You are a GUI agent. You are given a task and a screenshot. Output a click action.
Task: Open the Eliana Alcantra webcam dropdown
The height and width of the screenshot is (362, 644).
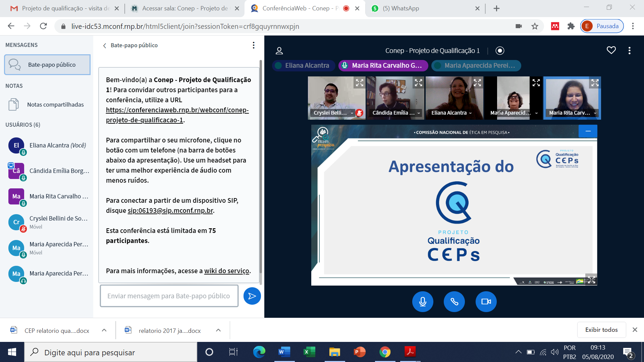(x=451, y=113)
